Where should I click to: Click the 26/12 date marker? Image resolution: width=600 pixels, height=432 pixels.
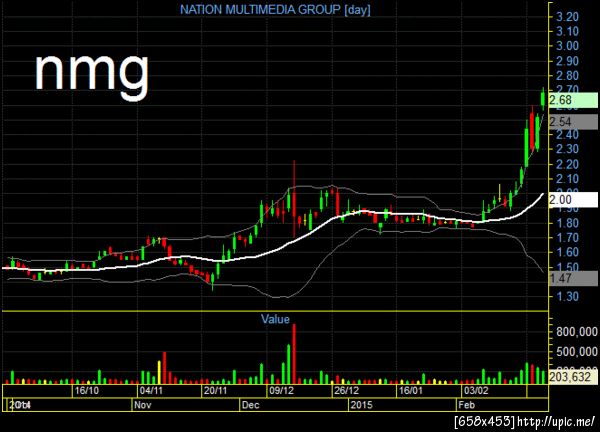pyautogui.click(x=346, y=391)
